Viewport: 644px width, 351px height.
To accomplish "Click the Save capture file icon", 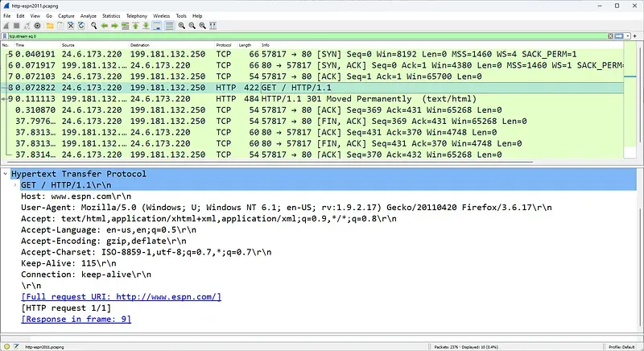I will pyautogui.click(x=60, y=26).
